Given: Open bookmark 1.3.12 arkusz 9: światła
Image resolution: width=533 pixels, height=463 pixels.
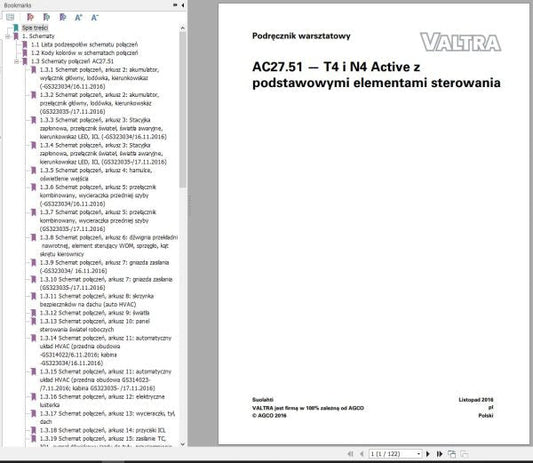Looking at the screenshot, I should click(94, 313).
